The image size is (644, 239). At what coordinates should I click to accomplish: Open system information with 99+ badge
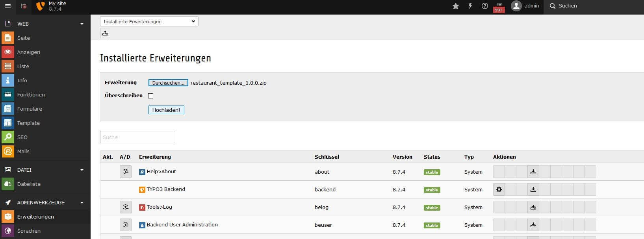pyautogui.click(x=499, y=7)
